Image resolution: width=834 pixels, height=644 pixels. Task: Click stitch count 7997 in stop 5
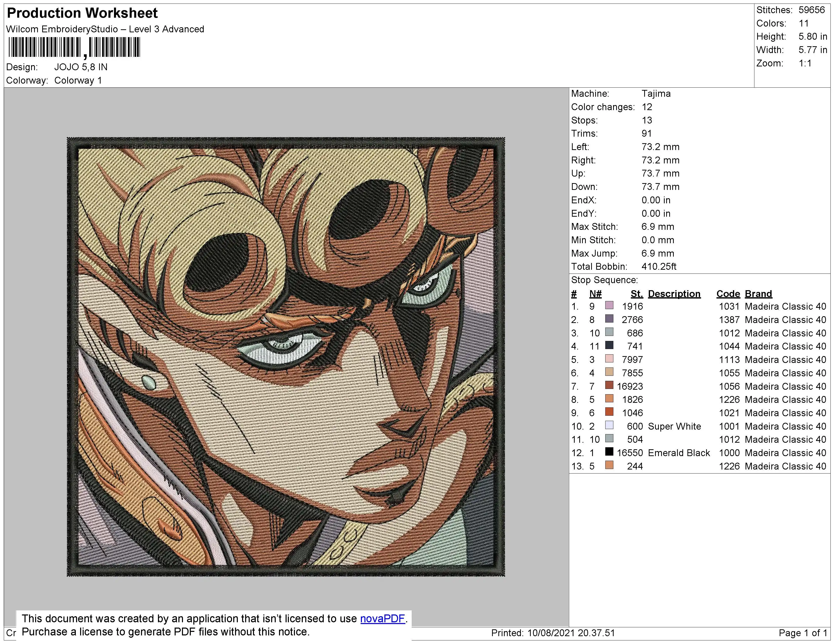632,360
